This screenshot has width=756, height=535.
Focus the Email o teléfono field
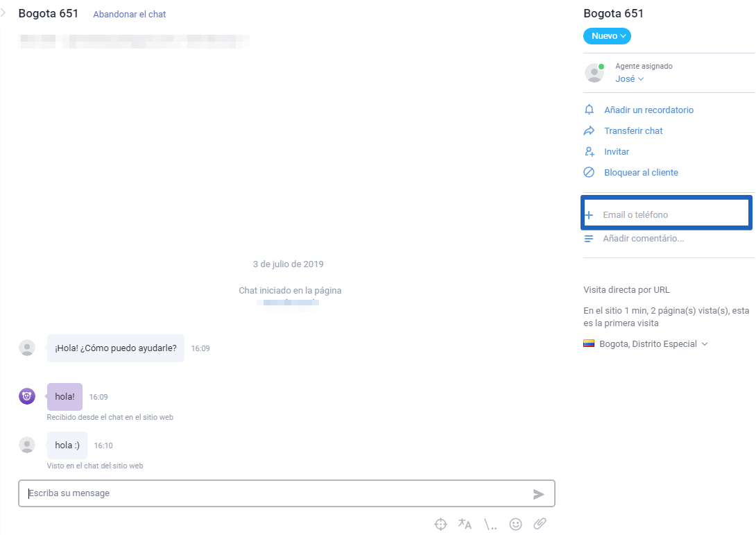[x=667, y=213]
